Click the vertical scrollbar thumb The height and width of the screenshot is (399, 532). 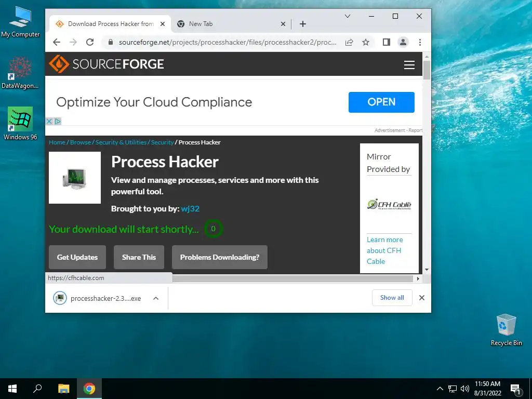427,70
